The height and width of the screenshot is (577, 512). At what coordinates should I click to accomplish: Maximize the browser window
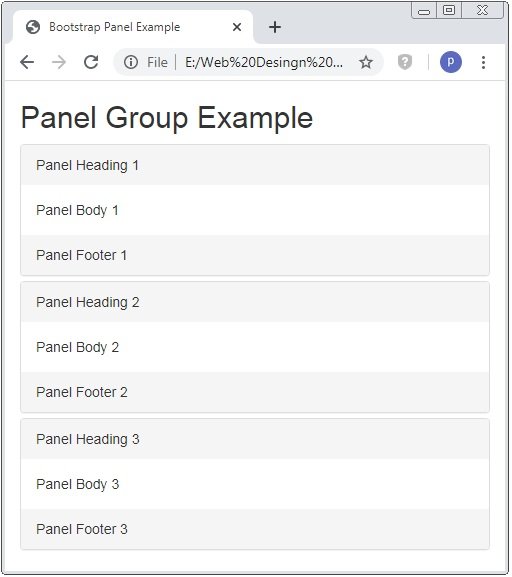pyautogui.click(x=449, y=10)
